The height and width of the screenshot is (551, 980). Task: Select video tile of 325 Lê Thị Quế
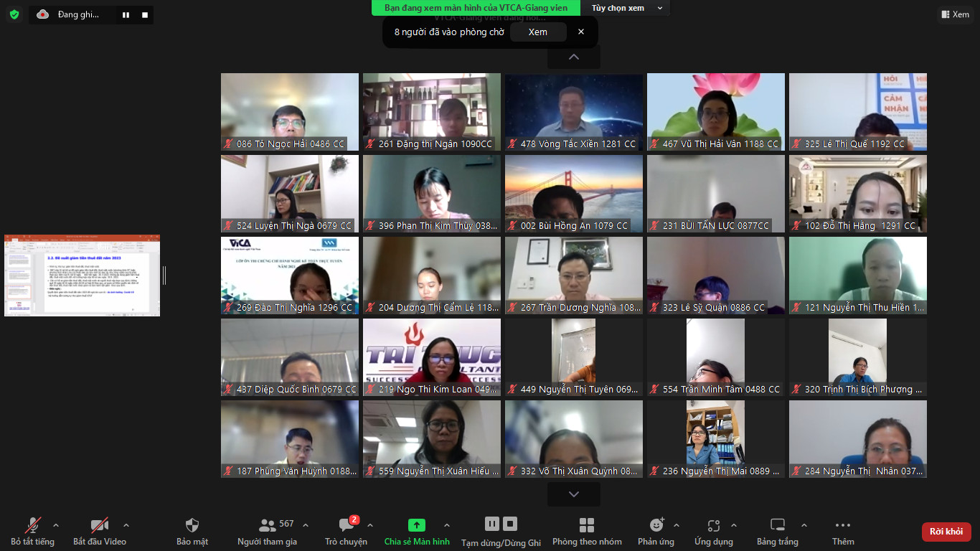pos(858,112)
